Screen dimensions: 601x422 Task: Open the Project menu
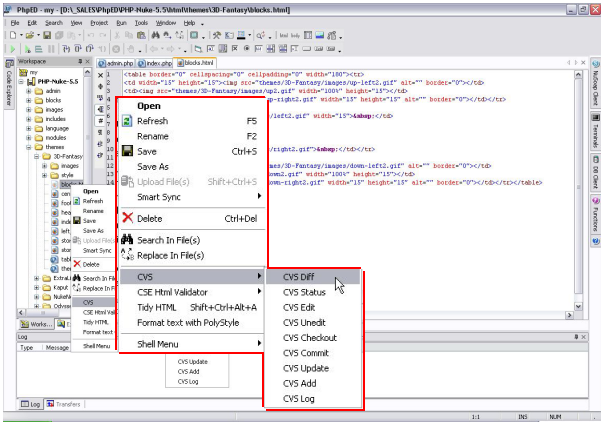[99, 23]
